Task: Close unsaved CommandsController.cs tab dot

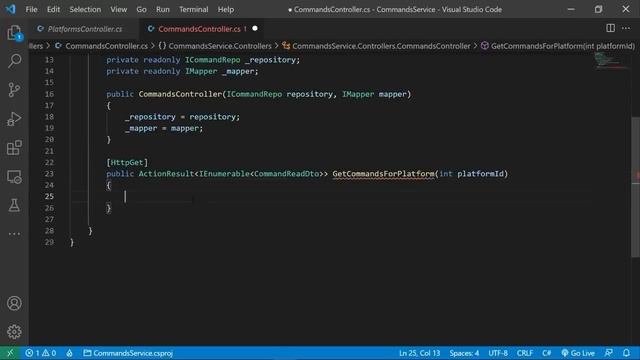Action: coord(255,29)
